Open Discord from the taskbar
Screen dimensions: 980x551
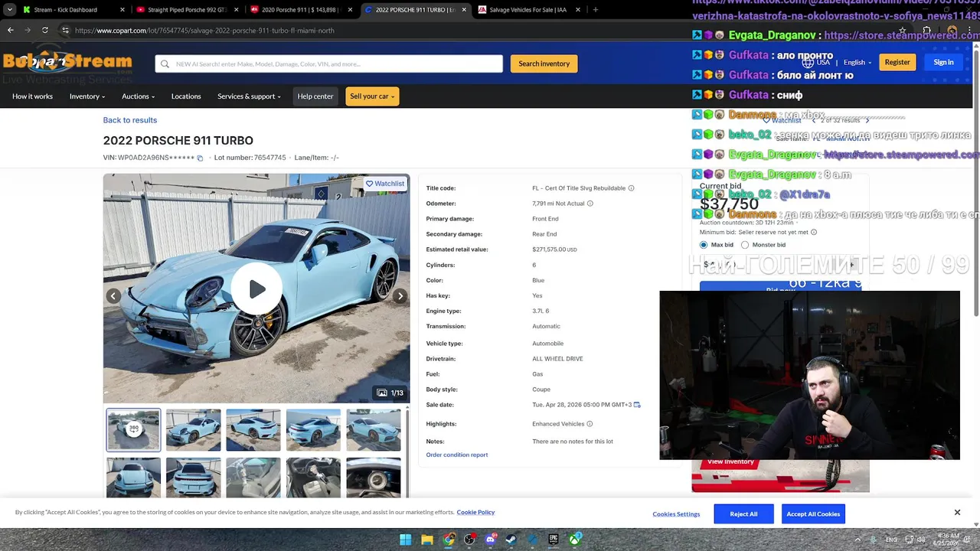click(490, 540)
